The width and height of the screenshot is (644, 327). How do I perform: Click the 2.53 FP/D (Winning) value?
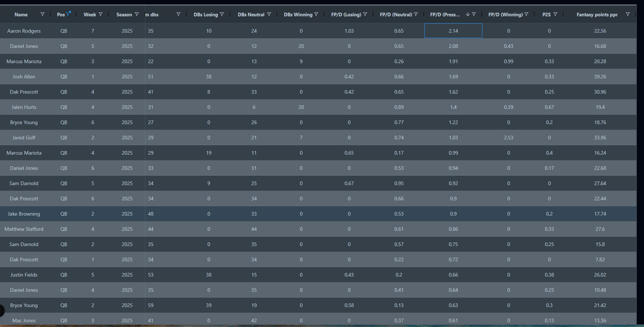click(x=509, y=137)
